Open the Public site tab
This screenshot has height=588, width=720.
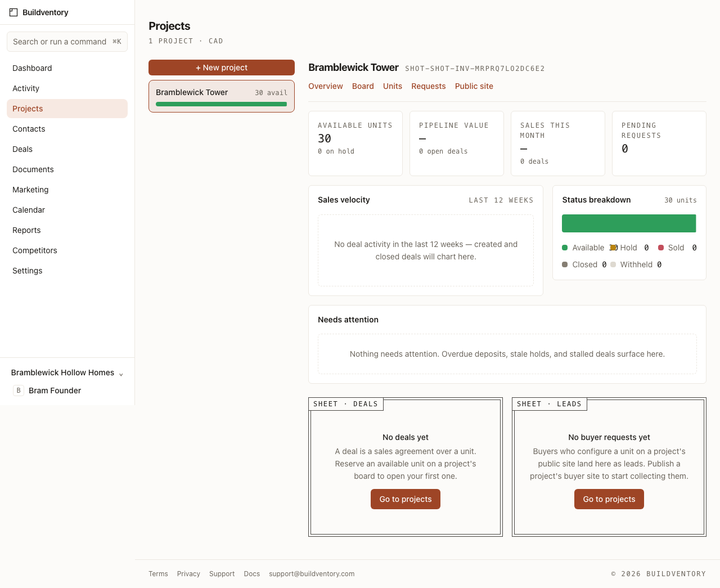[x=474, y=86]
